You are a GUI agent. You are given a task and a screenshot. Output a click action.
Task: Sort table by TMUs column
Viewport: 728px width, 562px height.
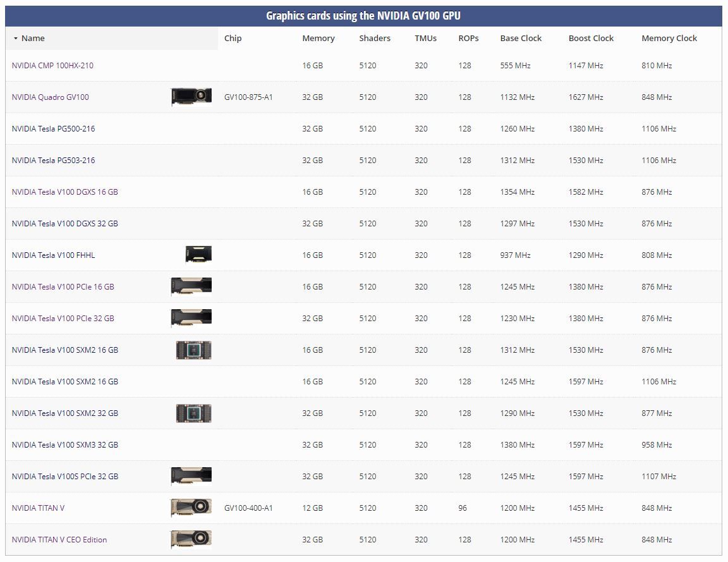point(425,39)
